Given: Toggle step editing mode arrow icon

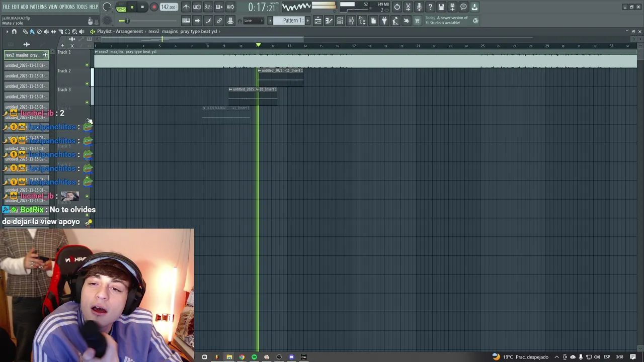Looking at the screenshot, I should [197, 21].
